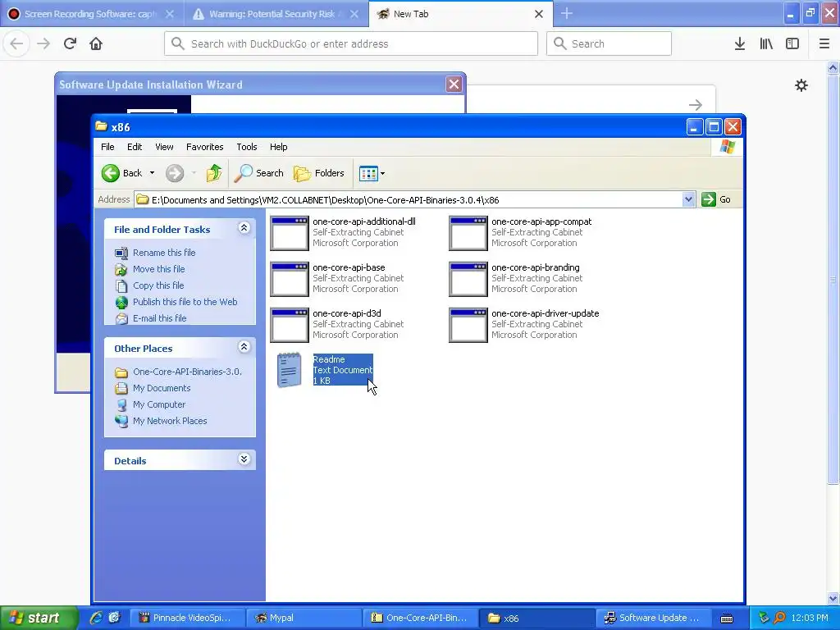The height and width of the screenshot is (630, 840).
Task: Click Software Update taskbar button
Action: pos(652,618)
